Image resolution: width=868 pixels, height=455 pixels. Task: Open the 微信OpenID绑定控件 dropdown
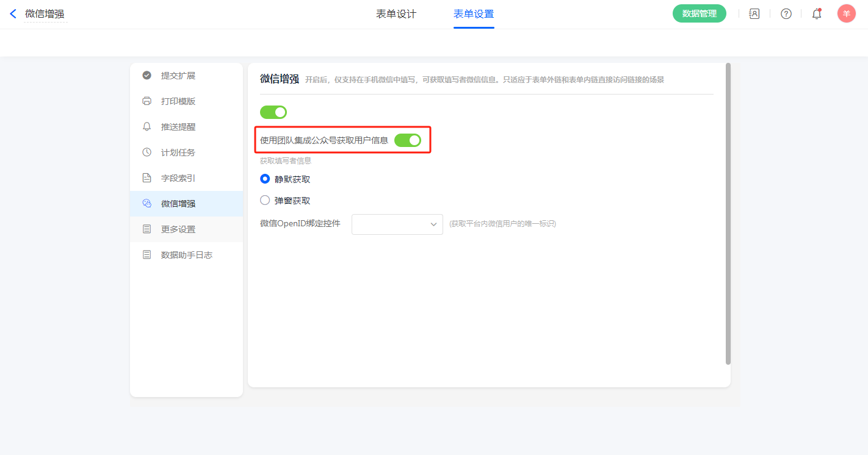pyautogui.click(x=397, y=224)
